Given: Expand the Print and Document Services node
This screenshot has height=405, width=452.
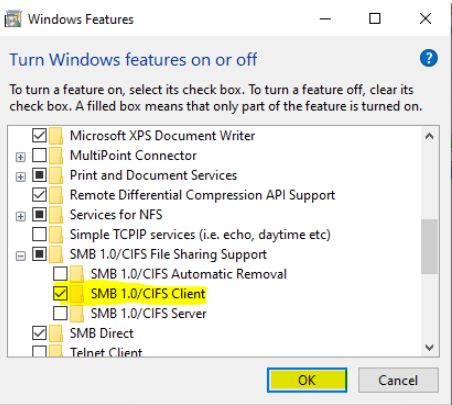Looking at the screenshot, I should (21, 177).
